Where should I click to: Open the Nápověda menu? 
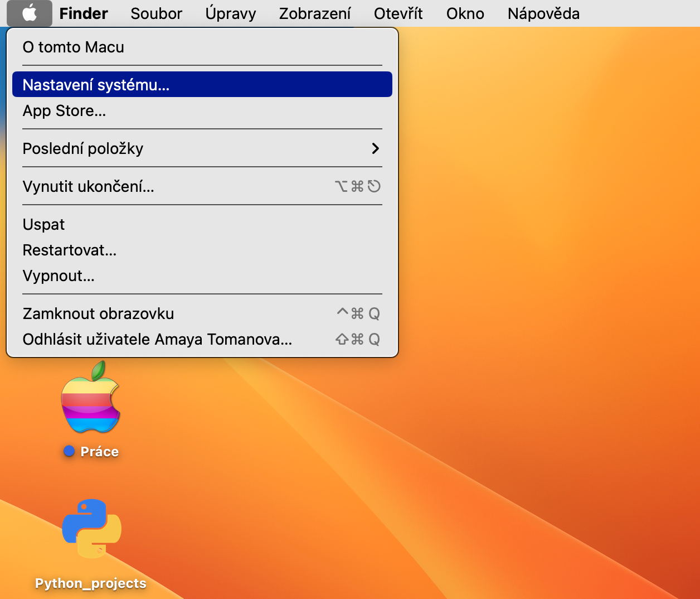tap(543, 13)
